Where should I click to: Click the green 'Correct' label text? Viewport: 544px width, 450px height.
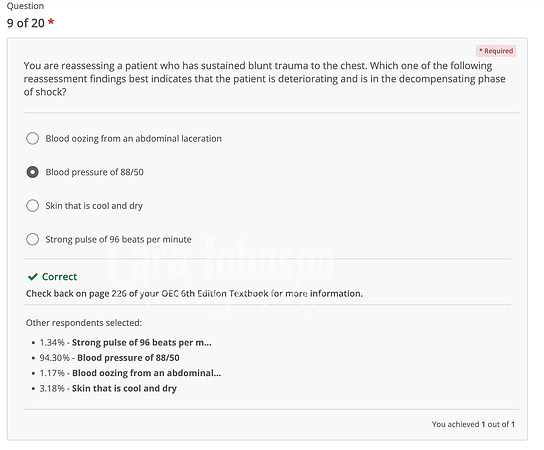[59, 277]
